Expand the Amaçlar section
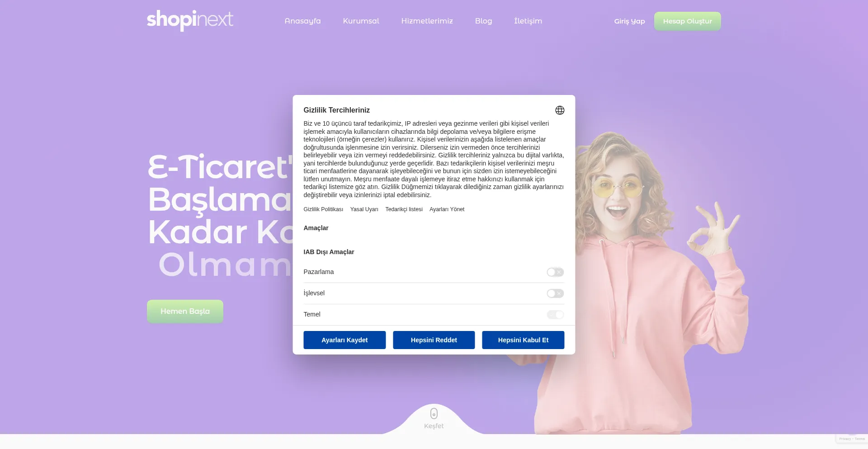Image resolution: width=868 pixels, height=449 pixels. pyautogui.click(x=316, y=228)
